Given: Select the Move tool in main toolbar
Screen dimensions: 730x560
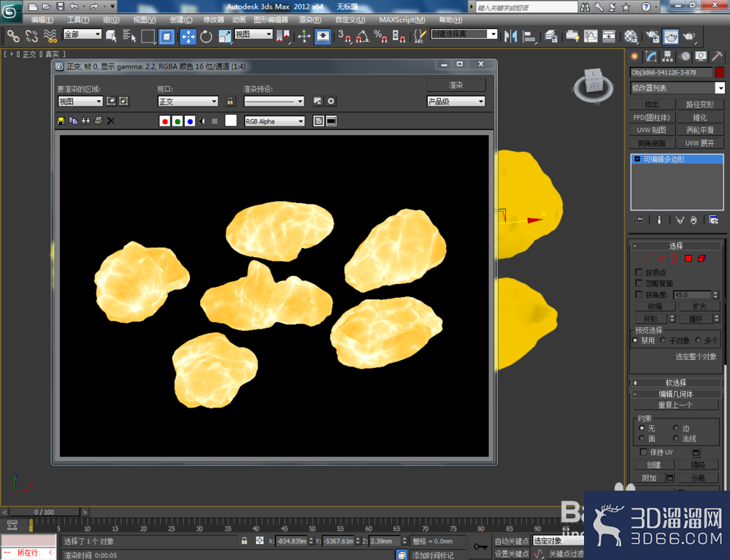Looking at the screenshot, I should [x=188, y=37].
